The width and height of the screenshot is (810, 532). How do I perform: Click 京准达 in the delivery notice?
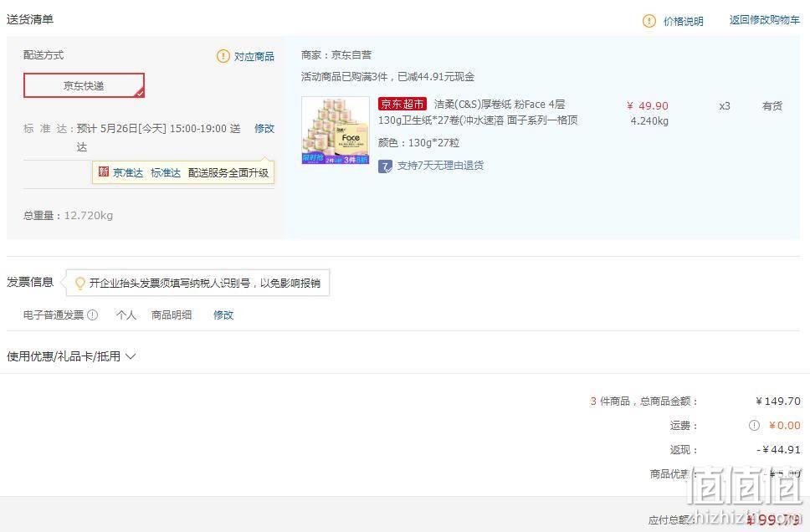127,172
